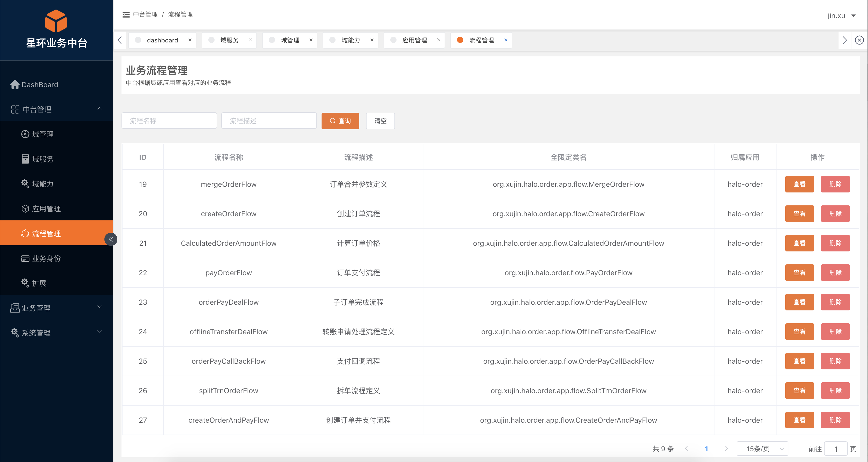Toggle the hamburger menu collapse icon
Viewport: 868px width, 462px height.
126,14
